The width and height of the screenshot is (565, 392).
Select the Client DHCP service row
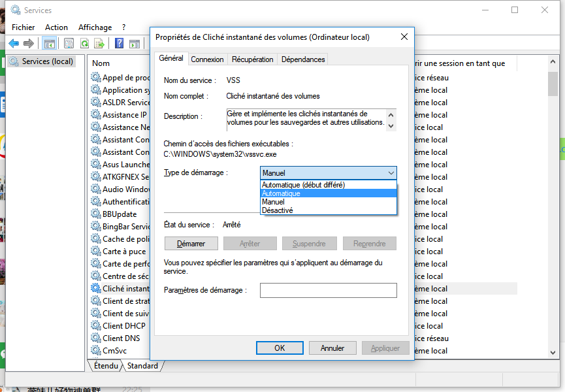tap(124, 326)
